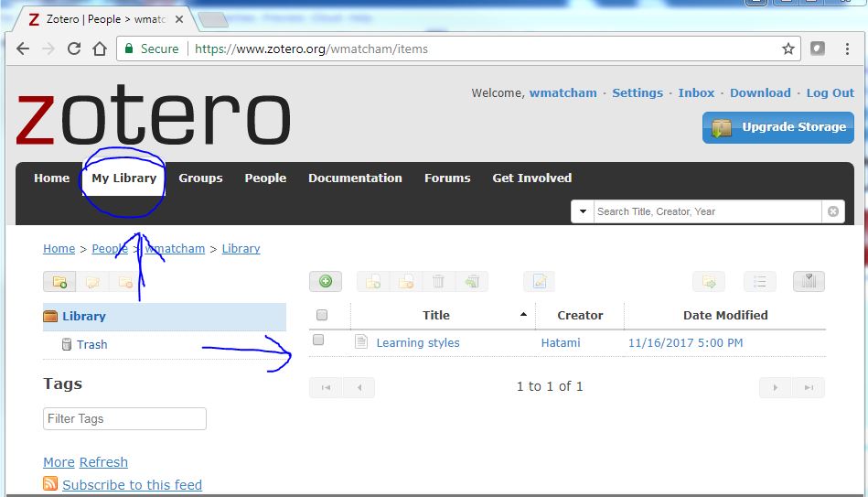Sort by Title column header

(436, 315)
